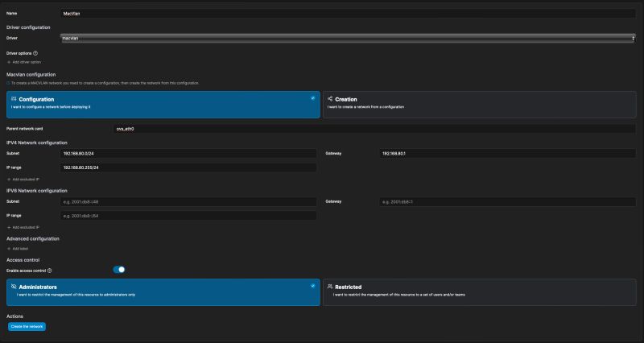644x343 pixels.
Task: Click the Enable access control help icon
Action: coord(50,271)
